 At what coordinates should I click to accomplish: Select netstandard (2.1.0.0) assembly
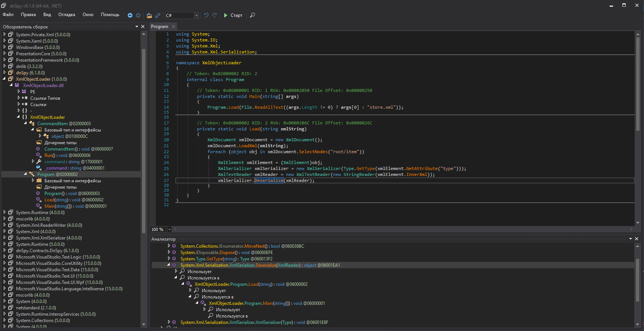point(36,308)
